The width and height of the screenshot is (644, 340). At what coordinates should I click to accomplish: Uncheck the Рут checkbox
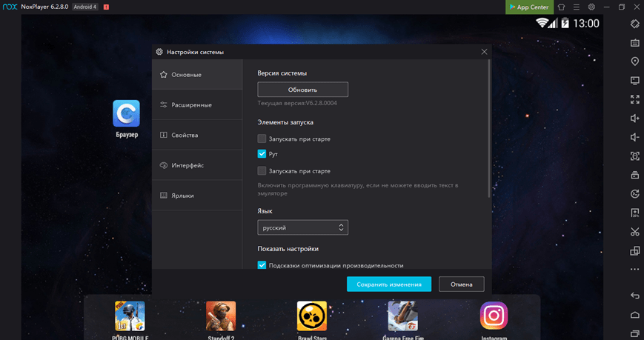tap(262, 154)
